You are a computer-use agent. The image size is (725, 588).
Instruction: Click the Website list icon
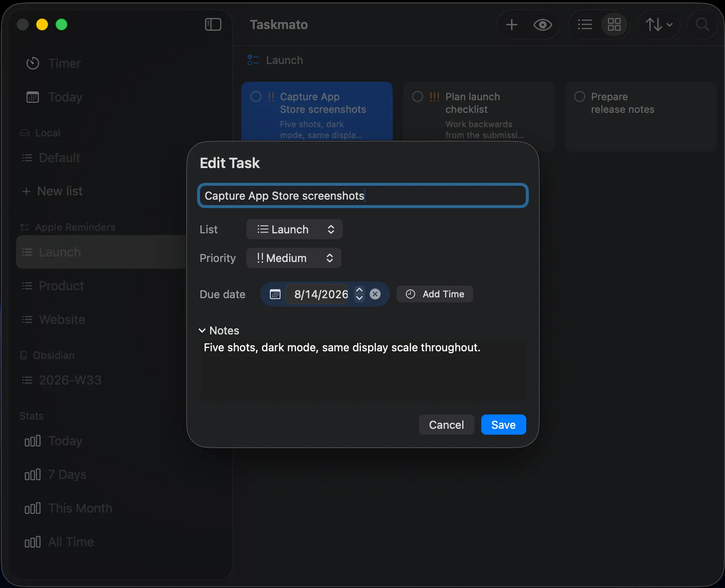click(x=27, y=319)
